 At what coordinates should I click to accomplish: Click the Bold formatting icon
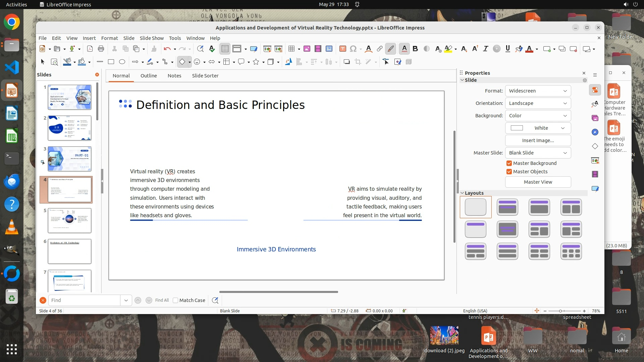(x=415, y=49)
